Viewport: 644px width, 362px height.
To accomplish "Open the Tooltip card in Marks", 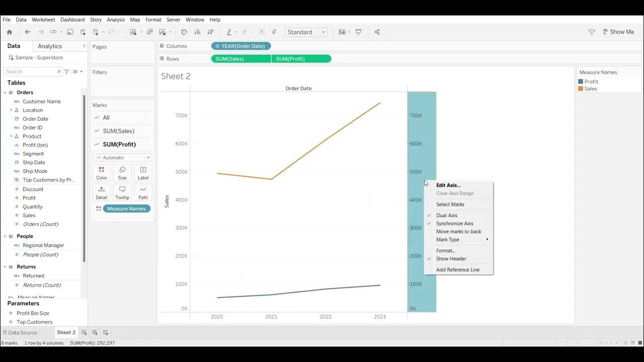I will pyautogui.click(x=122, y=193).
